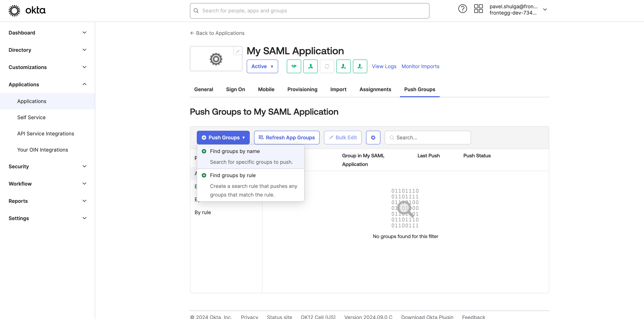Open the Active status dropdown
Viewport: 644px width, 319px height.
point(262,66)
